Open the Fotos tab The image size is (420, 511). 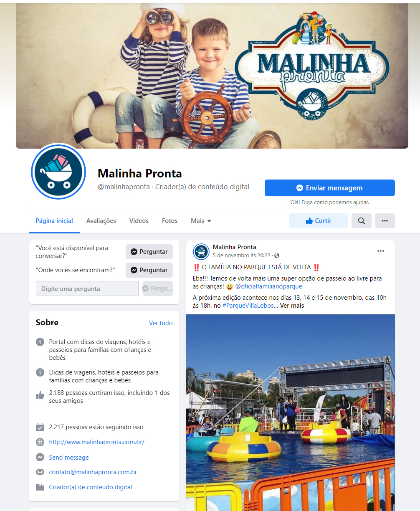tap(170, 221)
